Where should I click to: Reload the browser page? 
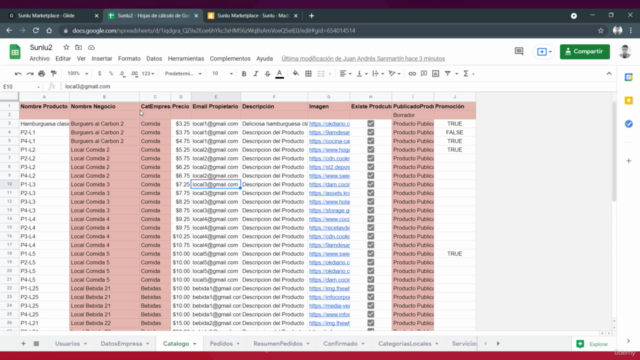click(36, 31)
